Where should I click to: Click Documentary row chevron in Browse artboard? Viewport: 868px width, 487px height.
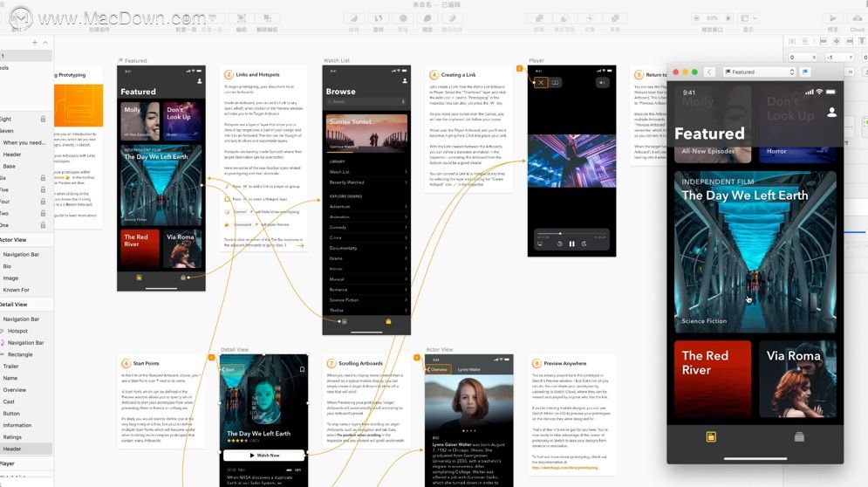[x=406, y=248]
